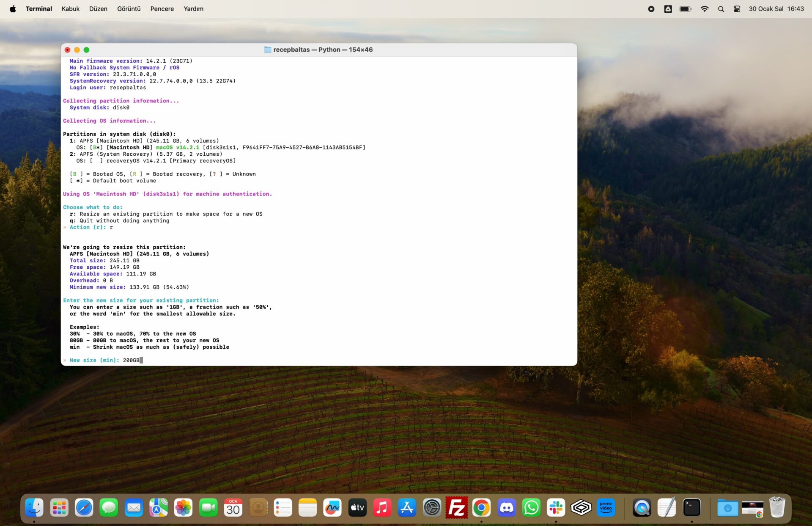Image resolution: width=812 pixels, height=526 pixels.
Task: Open TextEdit from the Dock
Action: point(667,507)
